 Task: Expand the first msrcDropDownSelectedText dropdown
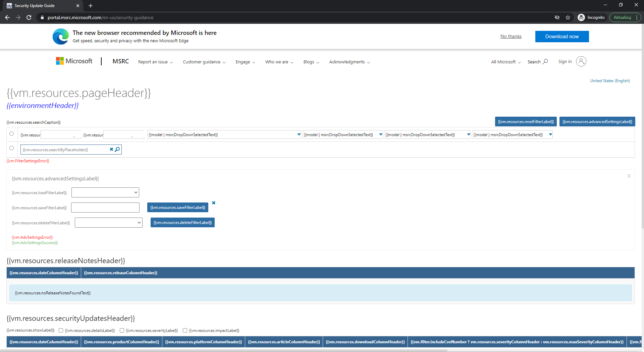click(x=224, y=135)
